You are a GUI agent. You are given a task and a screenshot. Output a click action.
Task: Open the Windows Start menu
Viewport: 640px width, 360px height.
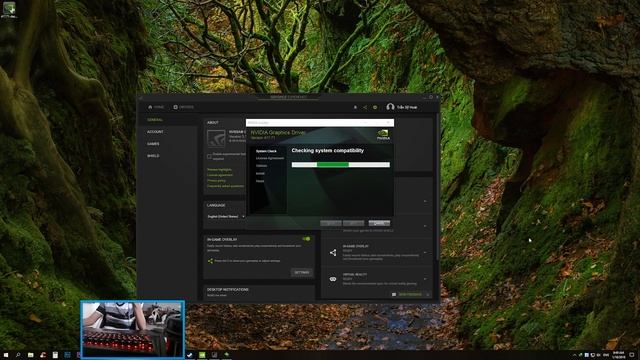click(x=6, y=355)
